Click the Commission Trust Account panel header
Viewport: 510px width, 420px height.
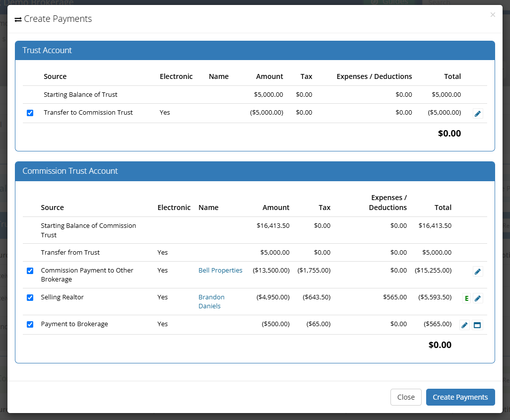click(x=255, y=171)
